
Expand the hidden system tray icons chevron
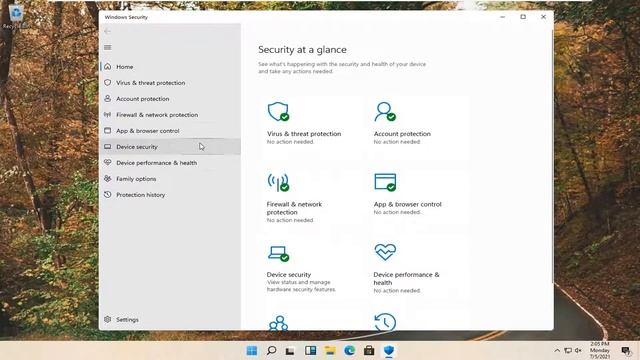tap(557, 351)
